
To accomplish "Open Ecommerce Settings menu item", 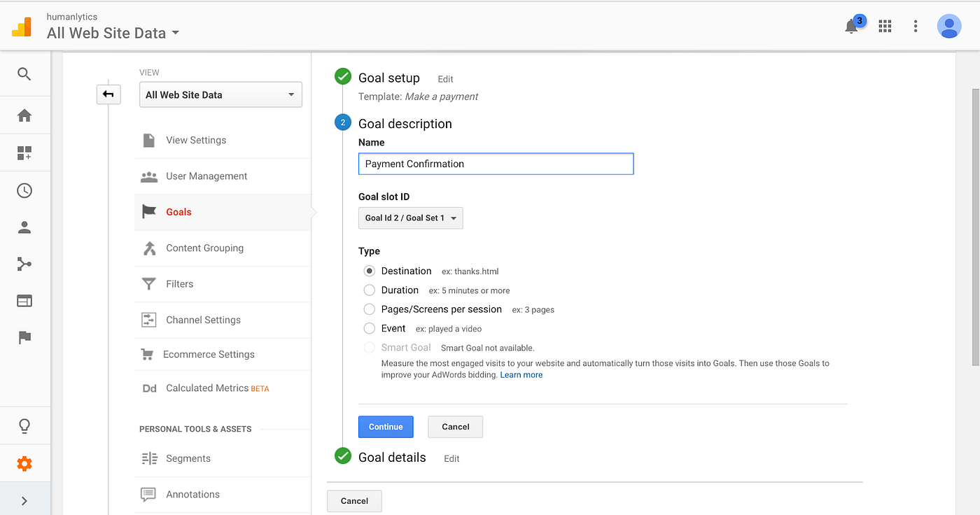I will point(209,354).
